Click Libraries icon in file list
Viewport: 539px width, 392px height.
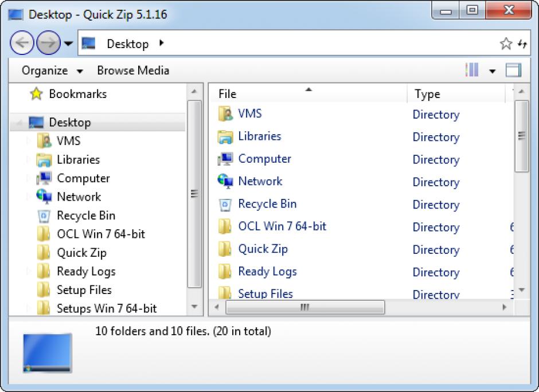(x=225, y=136)
